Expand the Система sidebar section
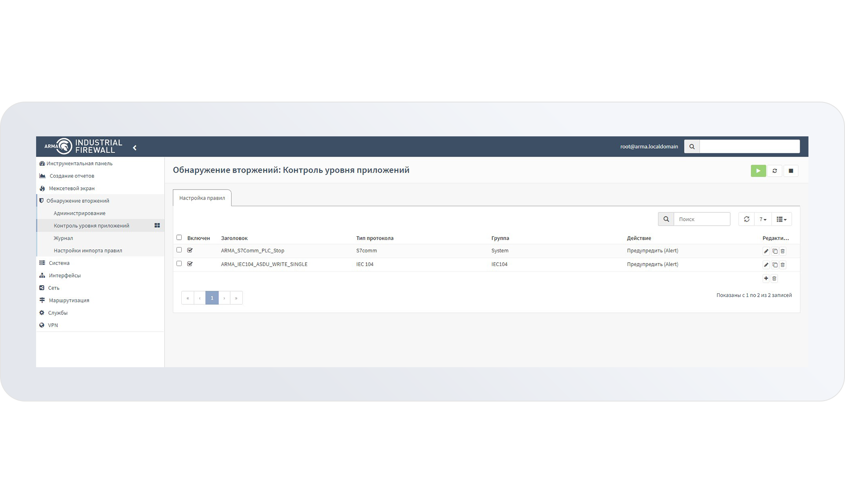Viewport: 845px width, 504px height. pos(59,263)
